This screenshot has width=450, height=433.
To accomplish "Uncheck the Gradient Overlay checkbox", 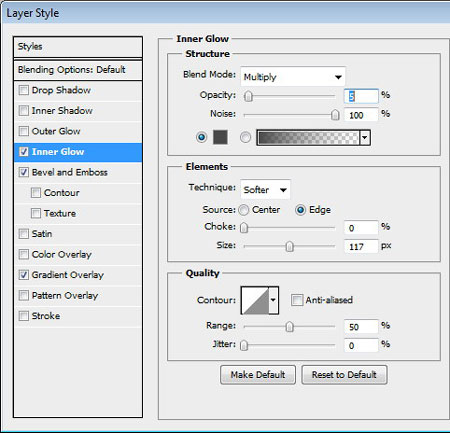I will [x=23, y=275].
